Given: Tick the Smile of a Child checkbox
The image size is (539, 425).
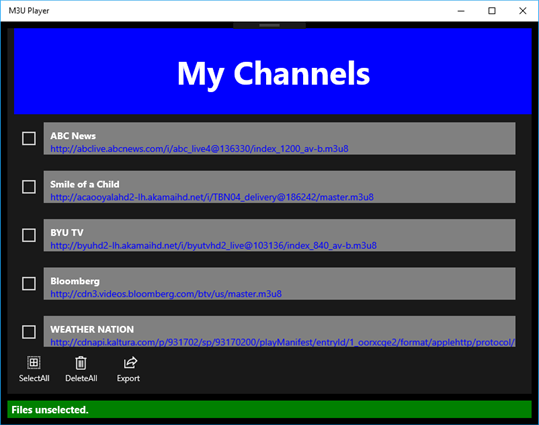Looking at the screenshot, I should coord(29,187).
